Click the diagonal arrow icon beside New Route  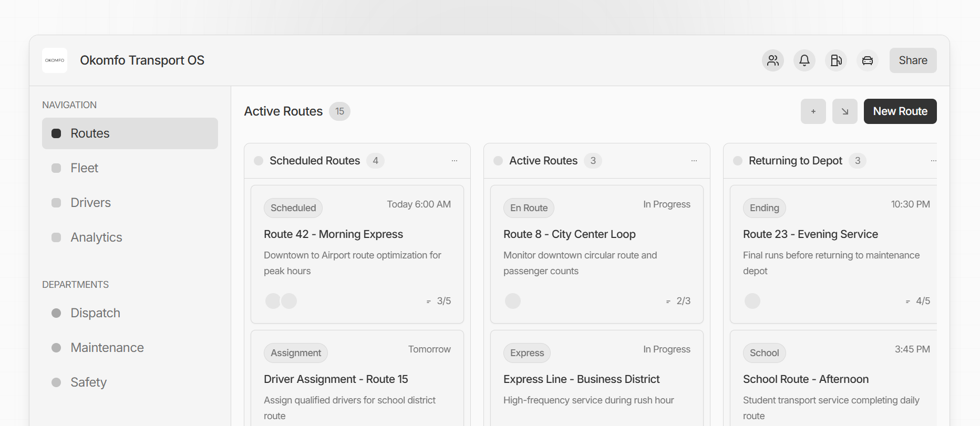(x=845, y=111)
